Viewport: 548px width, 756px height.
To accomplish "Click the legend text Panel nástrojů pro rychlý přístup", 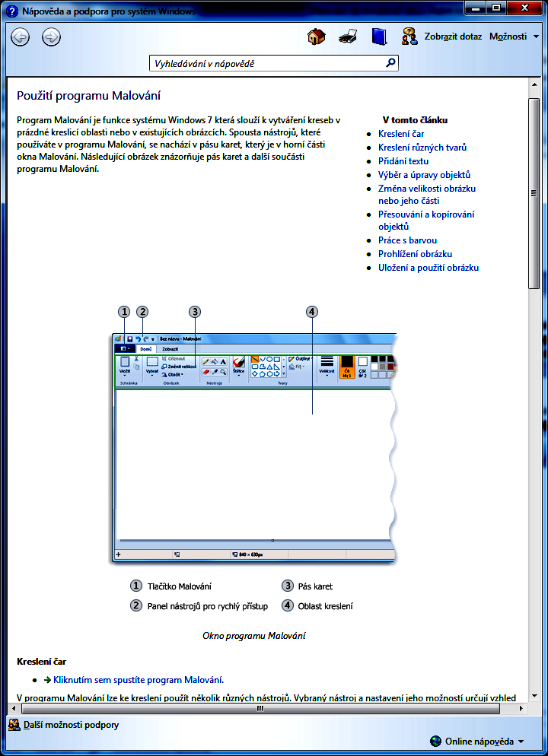I will 208,606.
